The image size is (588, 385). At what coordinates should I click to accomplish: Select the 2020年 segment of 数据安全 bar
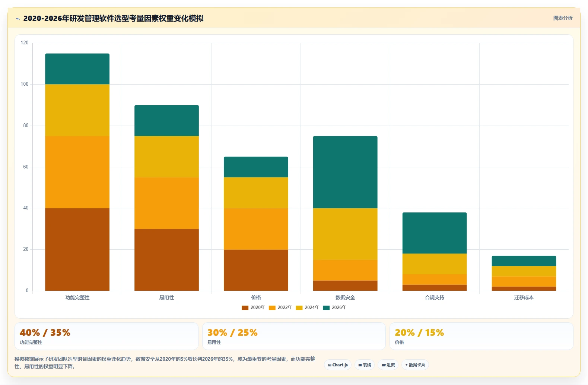click(345, 285)
